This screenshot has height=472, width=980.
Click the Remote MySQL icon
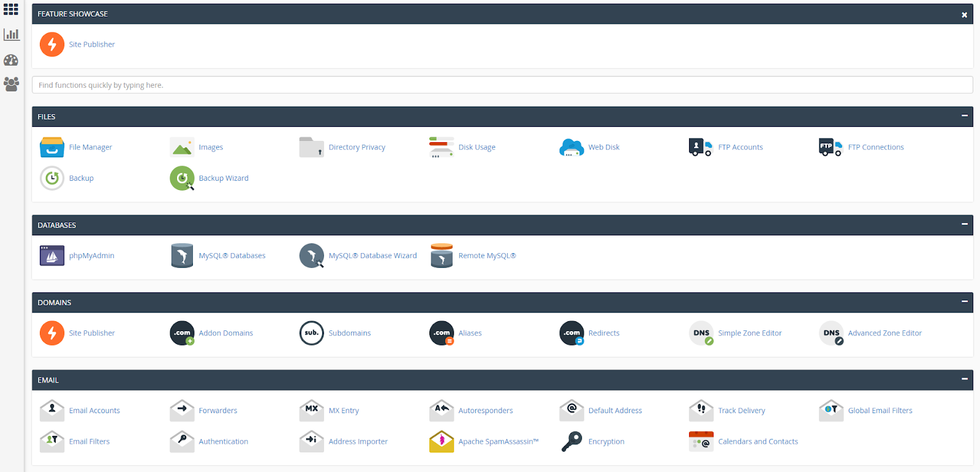click(442, 256)
